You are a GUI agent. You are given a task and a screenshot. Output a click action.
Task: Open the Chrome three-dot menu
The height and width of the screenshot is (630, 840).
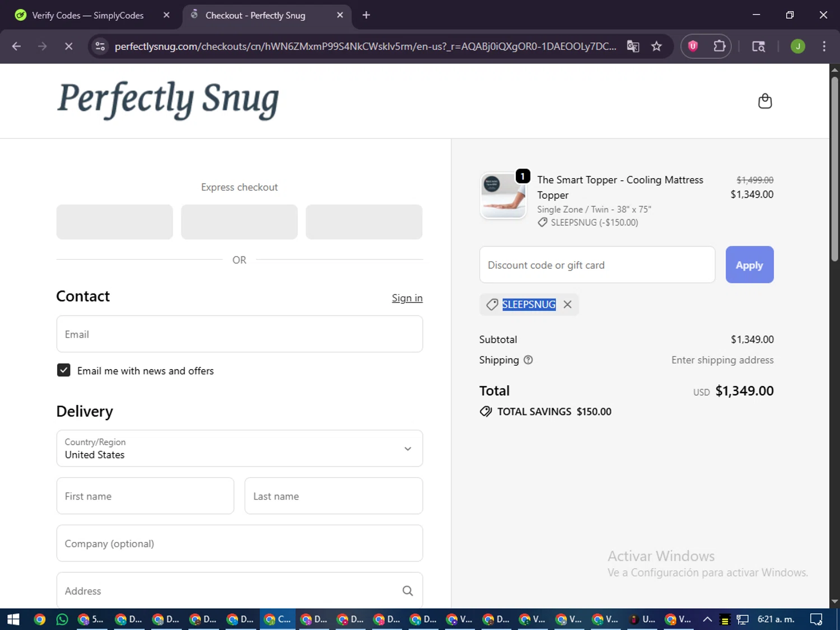[824, 46]
